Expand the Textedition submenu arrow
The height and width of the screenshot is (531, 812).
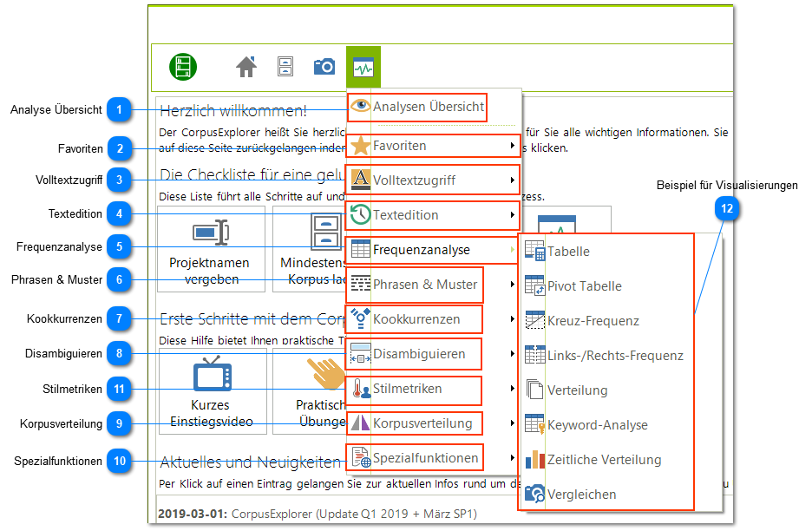click(x=512, y=214)
